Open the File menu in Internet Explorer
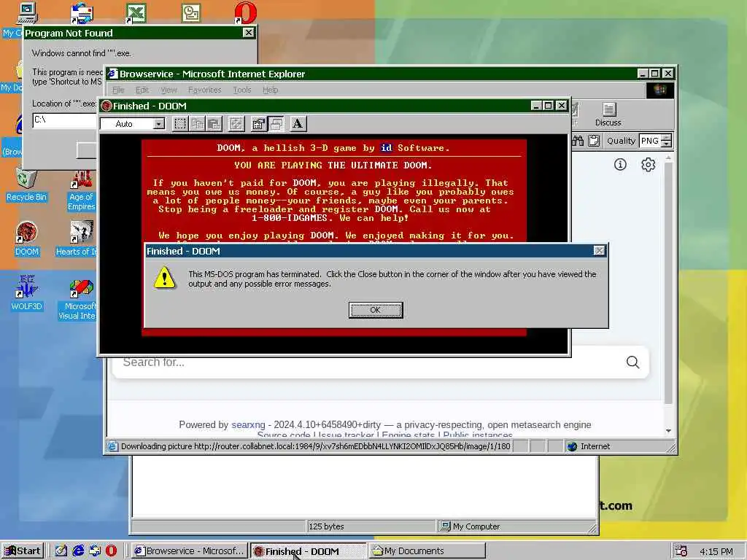 (x=118, y=90)
